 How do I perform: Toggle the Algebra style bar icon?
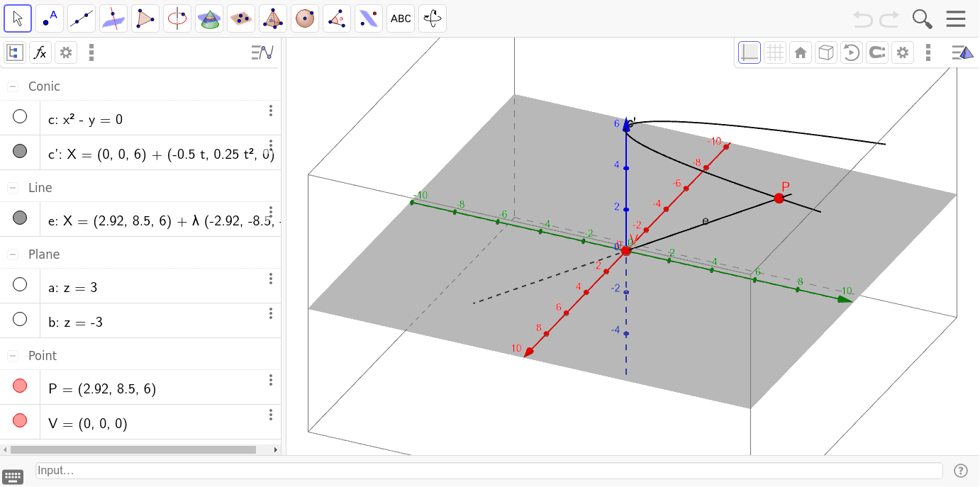click(262, 52)
